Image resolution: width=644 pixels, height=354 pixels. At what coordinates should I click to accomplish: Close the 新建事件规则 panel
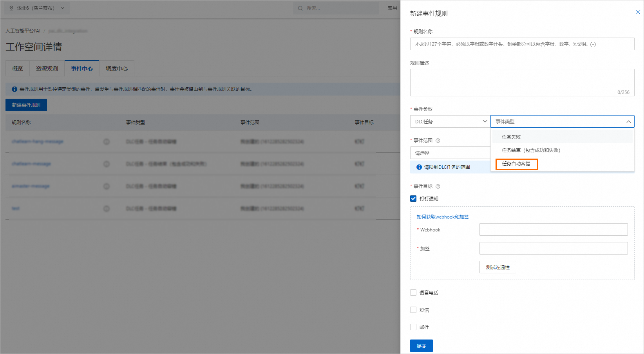click(x=638, y=12)
